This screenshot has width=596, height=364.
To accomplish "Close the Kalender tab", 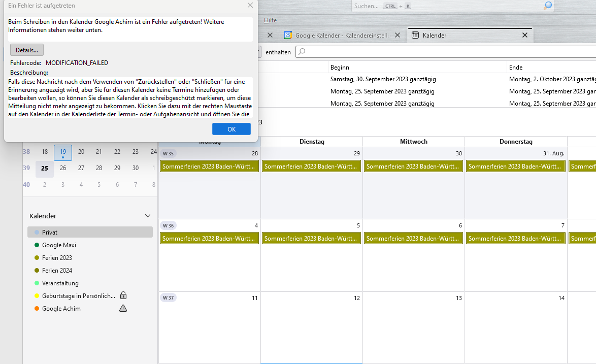I will click(525, 36).
